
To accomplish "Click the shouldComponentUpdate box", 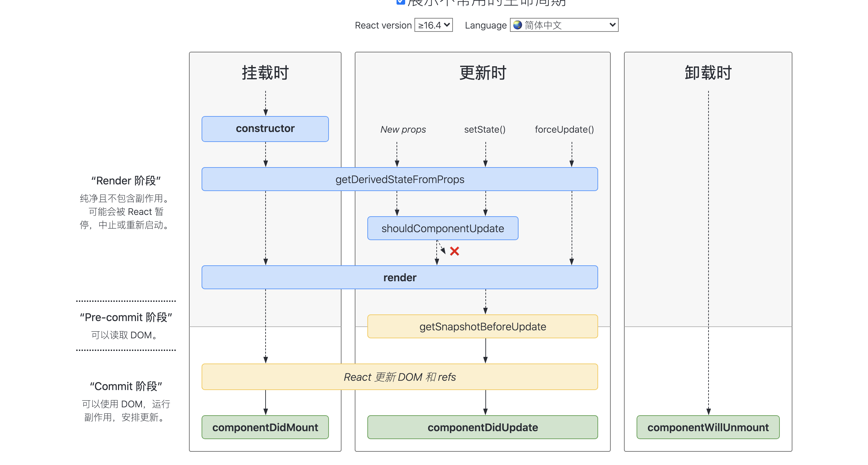I will (443, 229).
